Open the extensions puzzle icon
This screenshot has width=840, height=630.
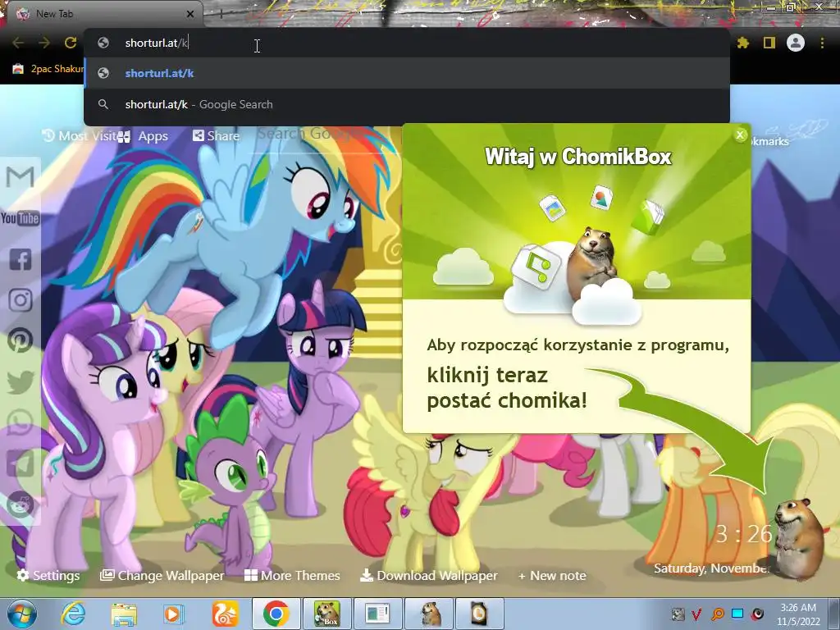(x=742, y=43)
